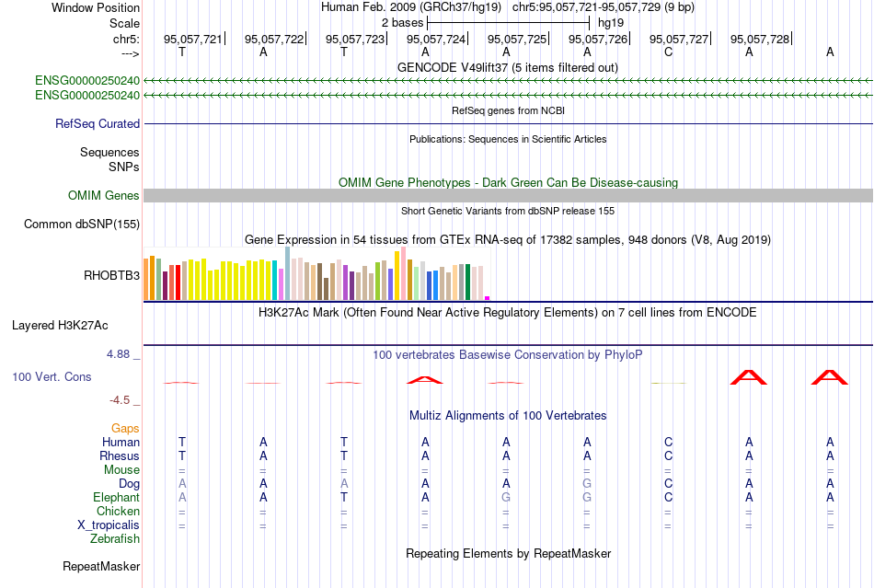Click the 2 bases scale bar

508,23
